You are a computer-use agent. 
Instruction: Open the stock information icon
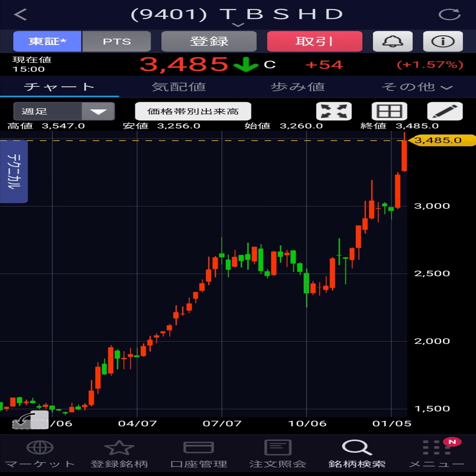pyautogui.click(x=443, y=41)
